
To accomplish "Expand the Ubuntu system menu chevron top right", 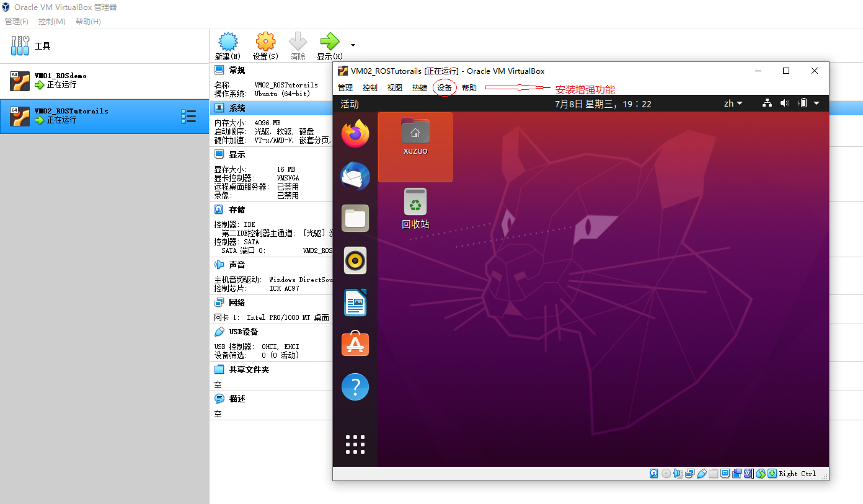I will 817,103.
